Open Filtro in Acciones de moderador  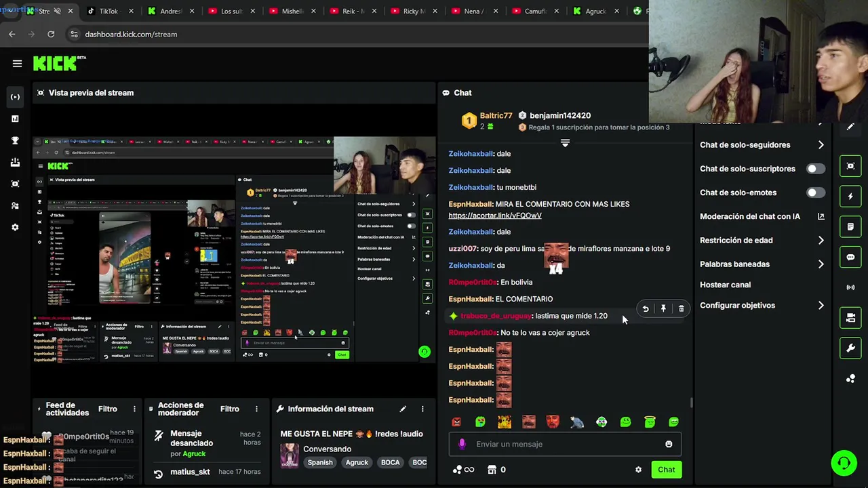point(229,409)
